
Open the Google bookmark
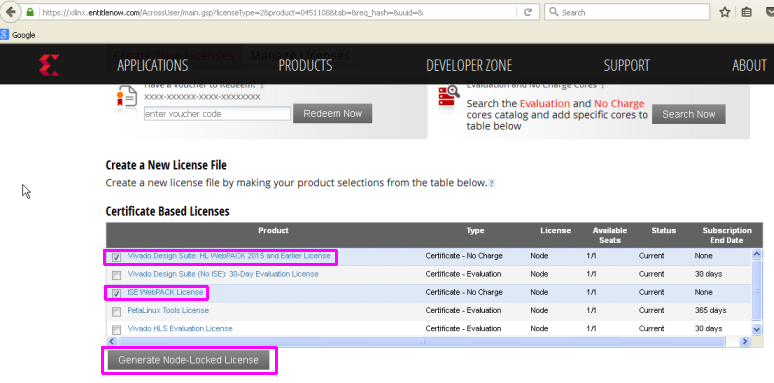pos(18,35)
